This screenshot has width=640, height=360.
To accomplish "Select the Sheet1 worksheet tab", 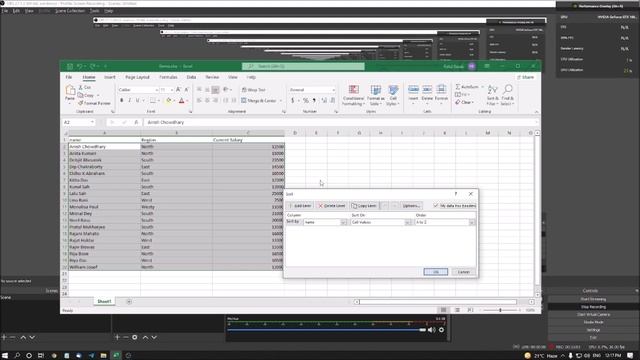I will click(104, 302).
